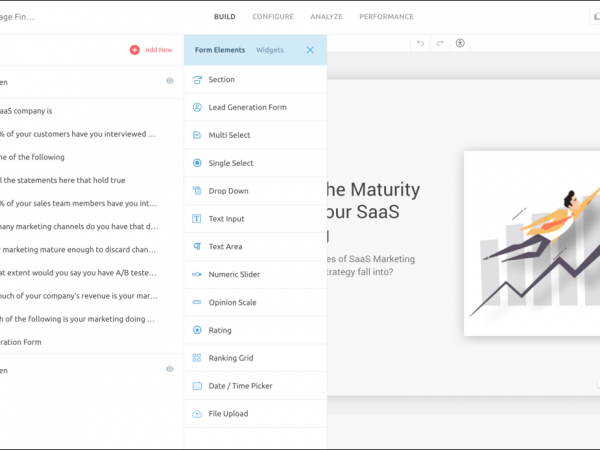Toggle visibility eye of top screen item
Image resolution: width=600 pixels, height=450 pixels.
pos(169,82)
